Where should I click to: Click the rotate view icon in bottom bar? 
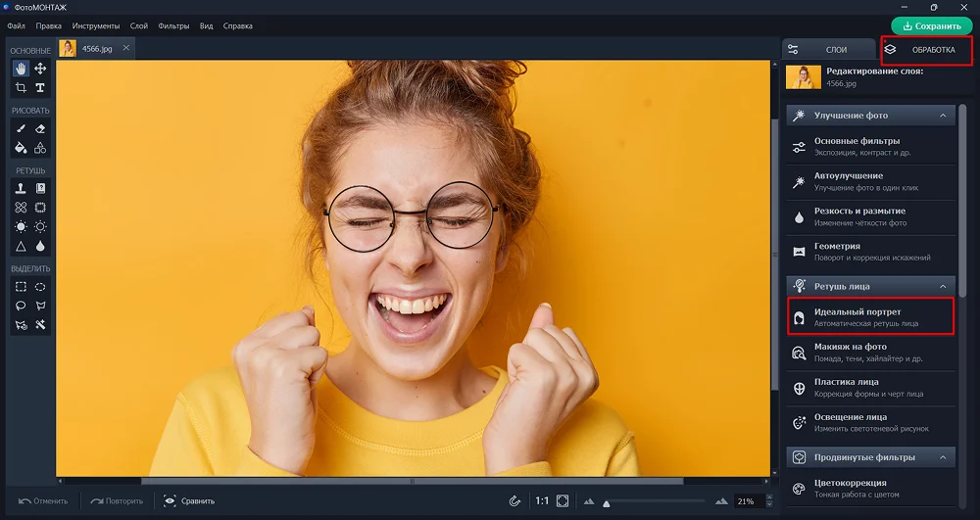pos(515,500)
